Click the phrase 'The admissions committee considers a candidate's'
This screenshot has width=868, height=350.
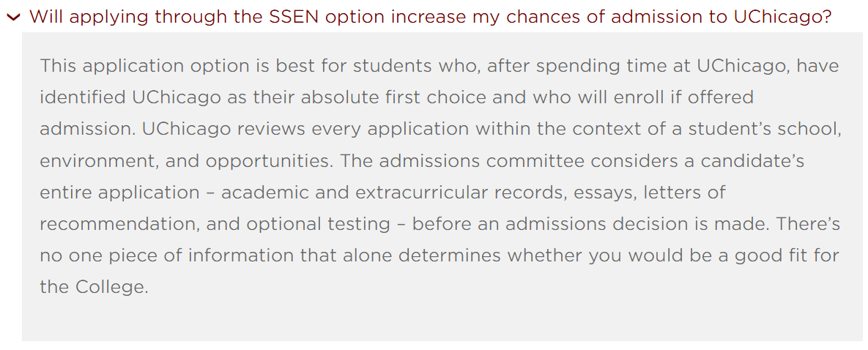pyautogui.click(x=572, y=161)
